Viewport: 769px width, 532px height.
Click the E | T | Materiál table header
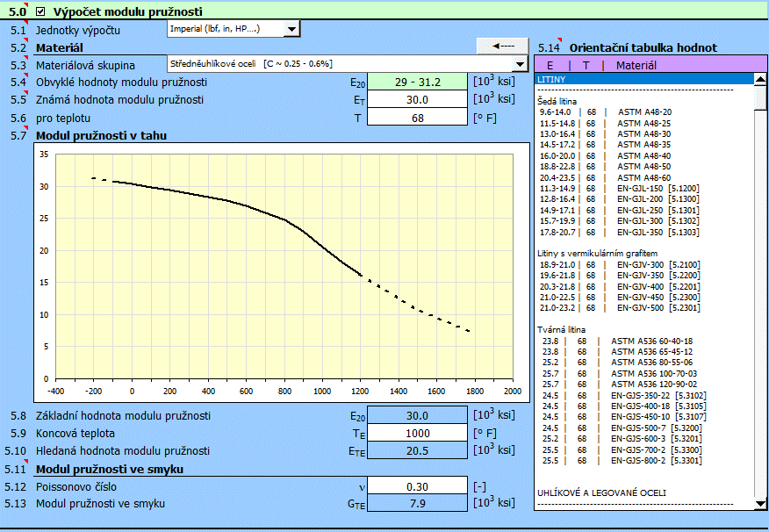click(x=650, y=64)
